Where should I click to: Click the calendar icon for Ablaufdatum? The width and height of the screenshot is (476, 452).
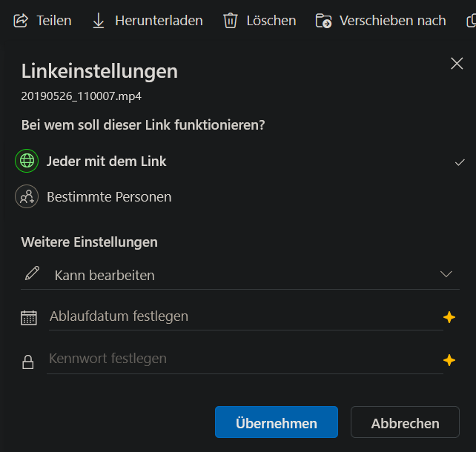[x=29, y=318]
